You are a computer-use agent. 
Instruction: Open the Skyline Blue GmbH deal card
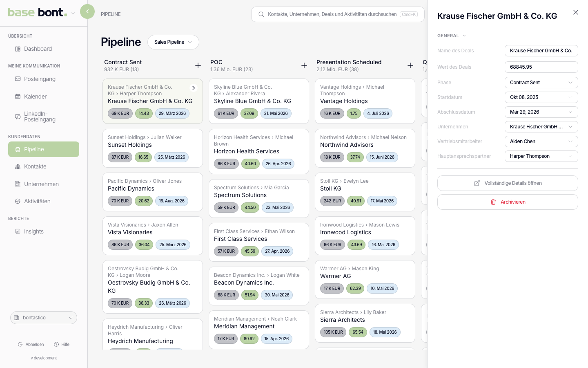coord(259,101)
